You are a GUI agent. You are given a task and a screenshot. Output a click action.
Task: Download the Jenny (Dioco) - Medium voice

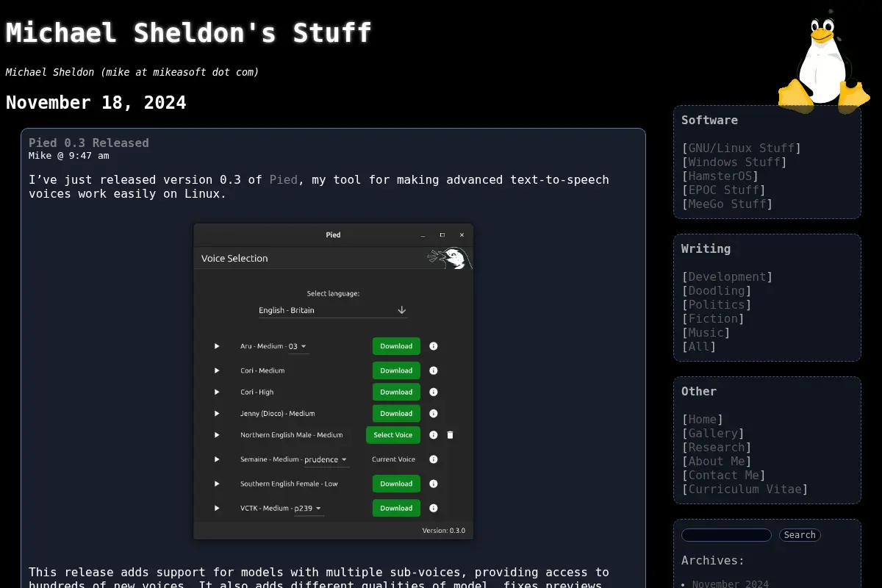[396, 413]
